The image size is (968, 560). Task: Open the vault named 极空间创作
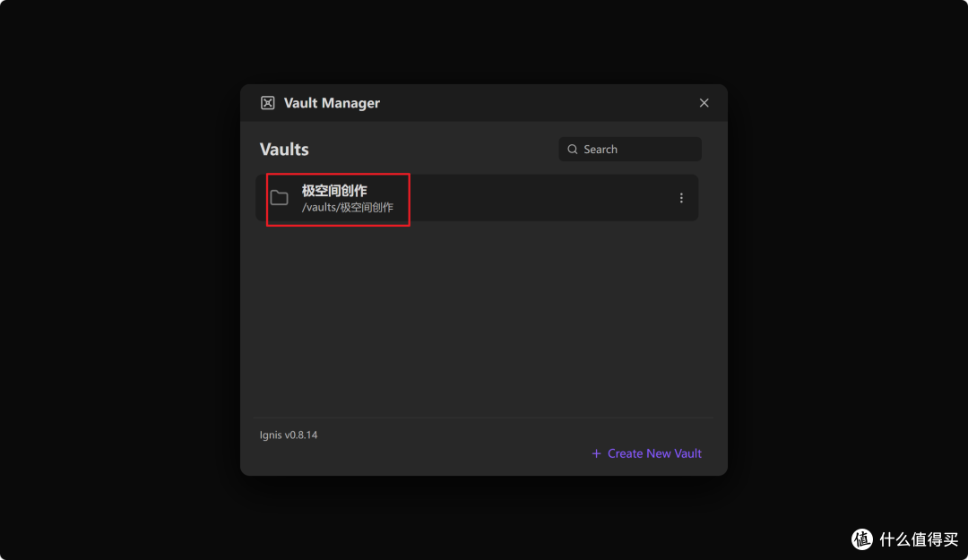click(334, 191)
